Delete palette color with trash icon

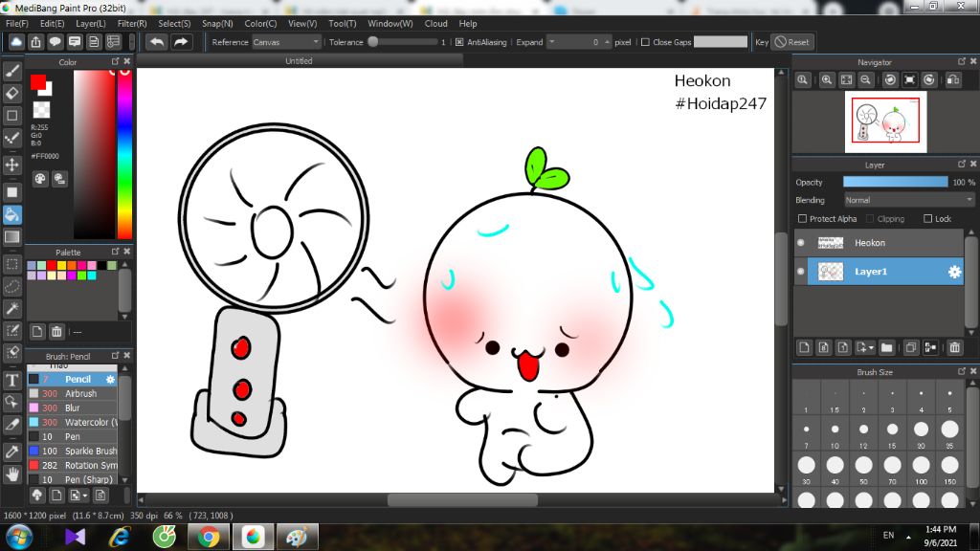coord(56,332)
